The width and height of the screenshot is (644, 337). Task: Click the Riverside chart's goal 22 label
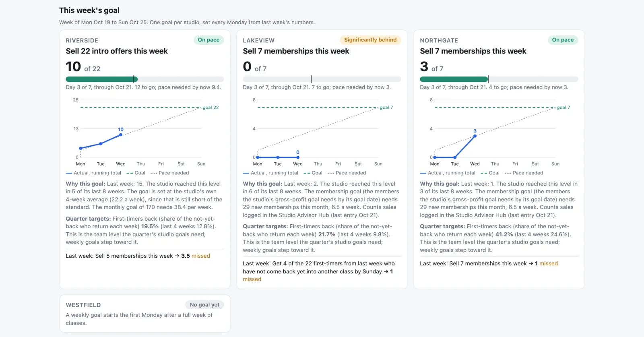[x=211, y=108]
